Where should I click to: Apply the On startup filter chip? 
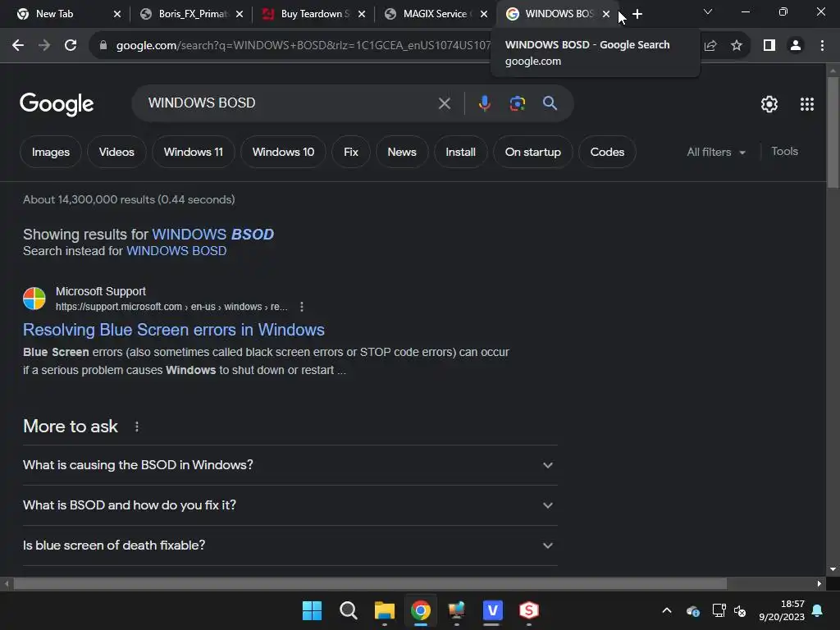[533, 152]
